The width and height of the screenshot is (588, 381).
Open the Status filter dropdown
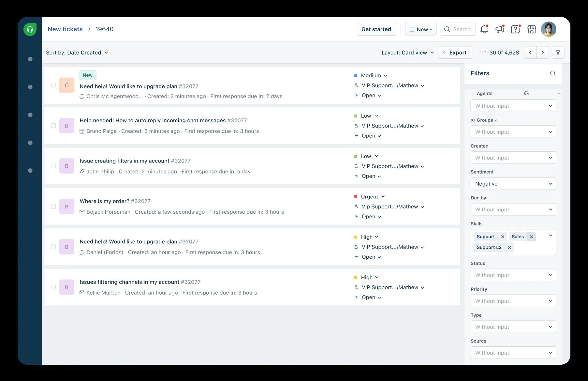pyautogui.click(x=513, y=275)
